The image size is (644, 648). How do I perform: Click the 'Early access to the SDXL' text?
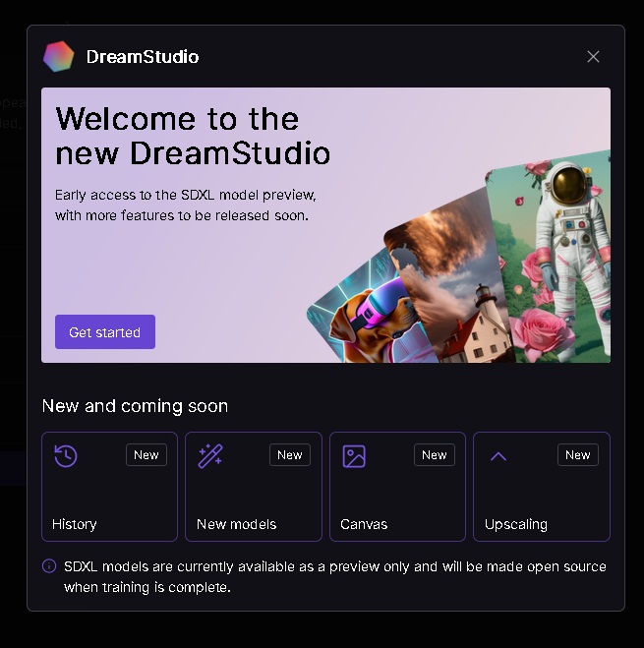186,205
